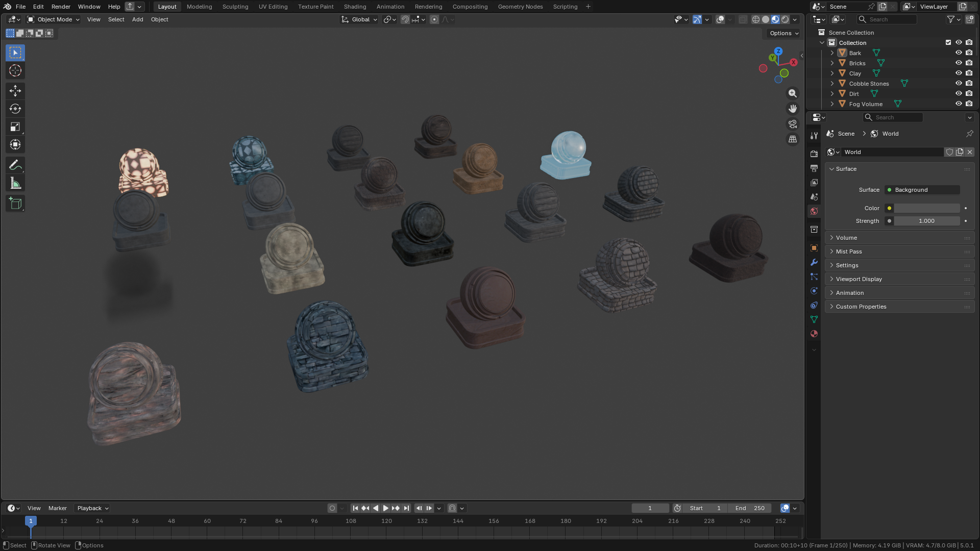Open the timeline Playback popover
Screen dimensions: 980x551
click(x=92, y=508)
